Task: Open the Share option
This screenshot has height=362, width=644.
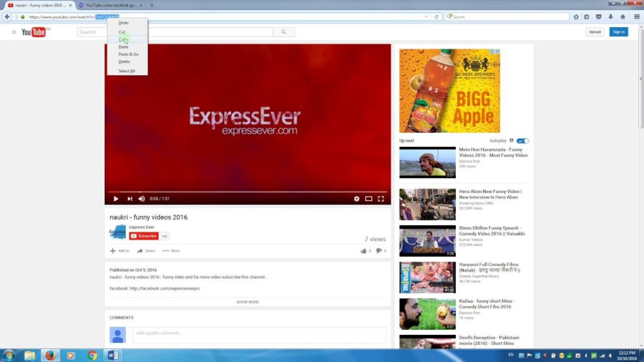Action: [x=146, y=251]
